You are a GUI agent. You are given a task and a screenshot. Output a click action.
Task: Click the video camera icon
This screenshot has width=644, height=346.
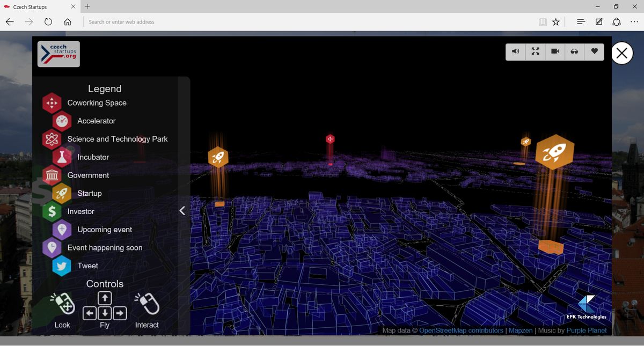[x=555, y=51]
